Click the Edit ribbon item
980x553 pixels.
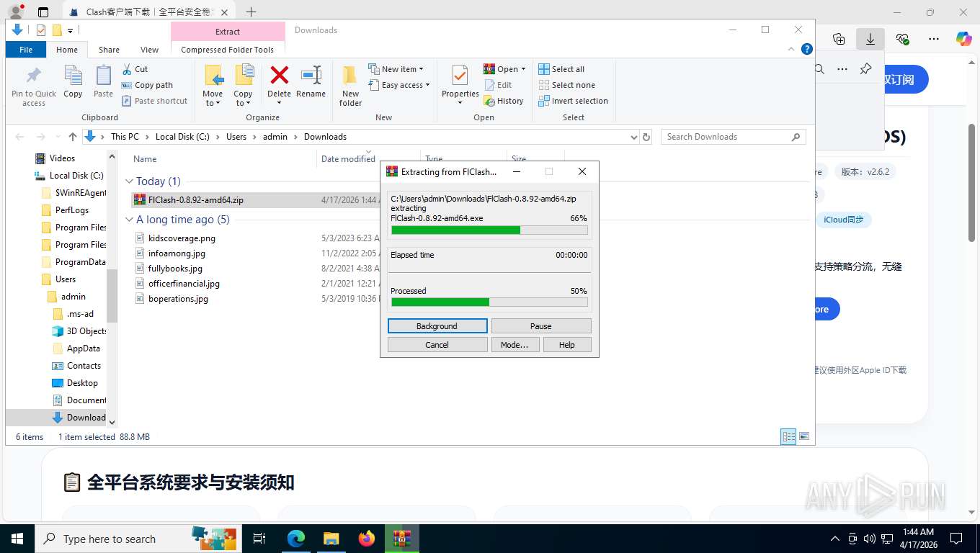tap(497, 85)
